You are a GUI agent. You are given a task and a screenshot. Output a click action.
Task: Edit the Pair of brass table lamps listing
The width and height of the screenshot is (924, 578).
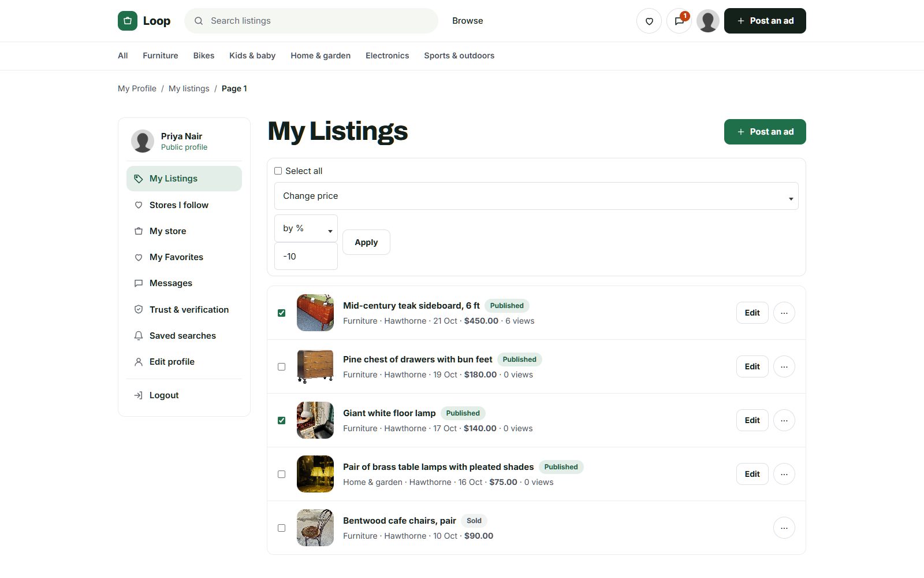pyautogui.click(x=752, y=474)
